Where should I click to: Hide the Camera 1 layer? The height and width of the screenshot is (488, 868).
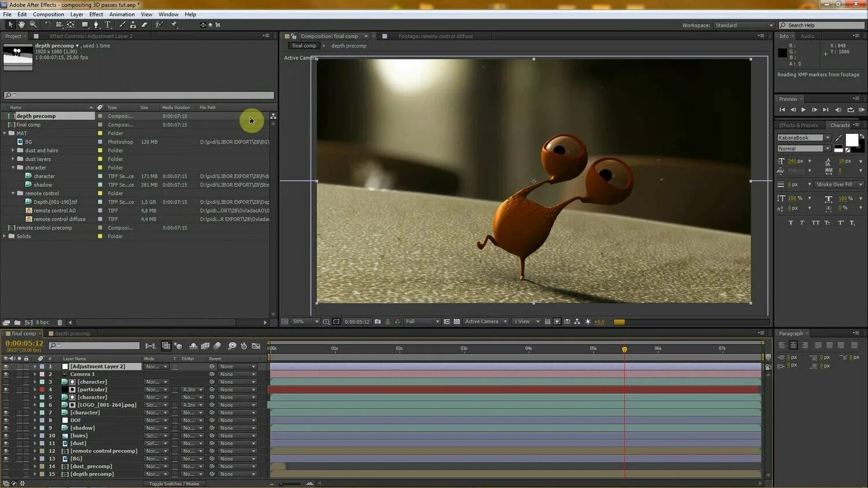pos(6,374)
